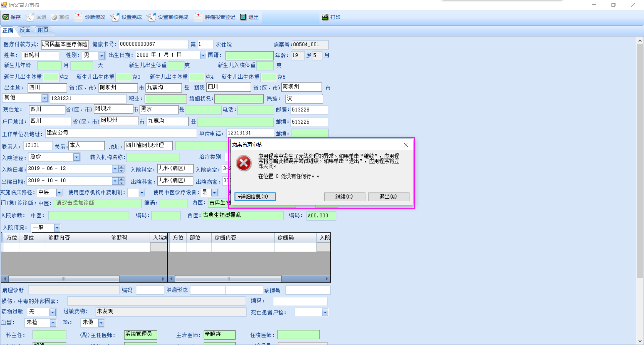
Task: Click the 退出 icon in the top toolbar
Action: [x=243, y=17]
